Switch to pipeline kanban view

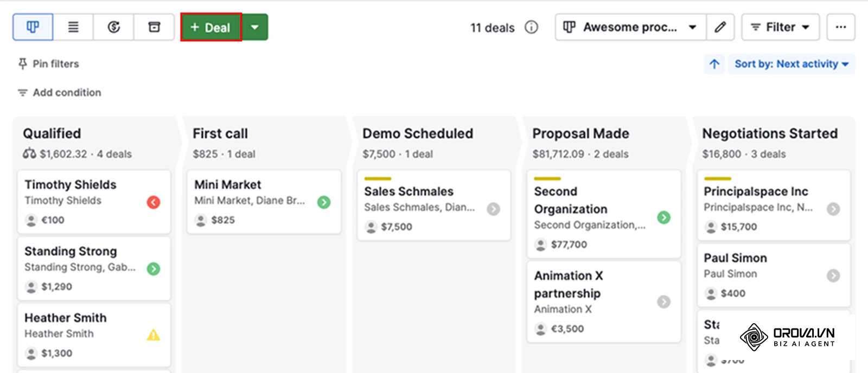tap(33, 27)
